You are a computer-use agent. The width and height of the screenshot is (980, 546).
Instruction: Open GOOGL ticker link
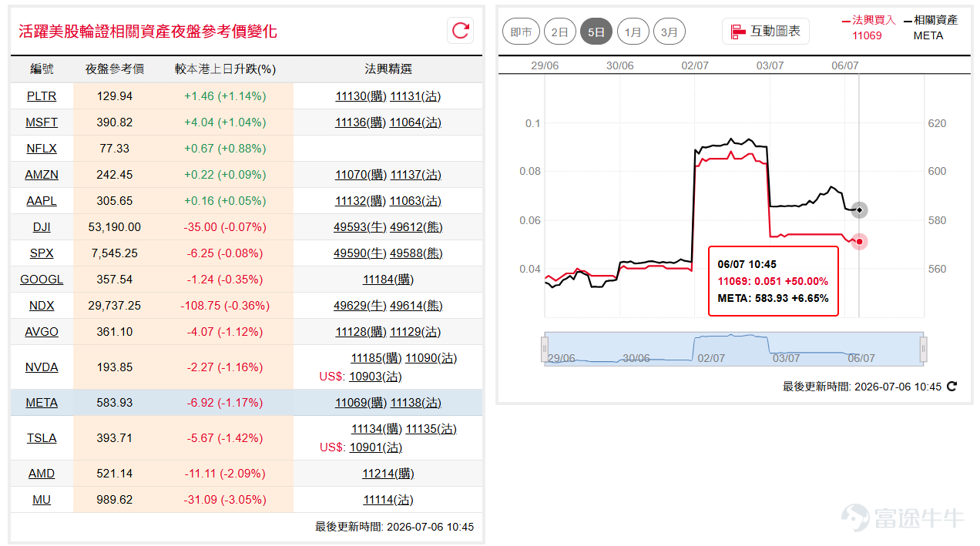[x=42, y=280]
